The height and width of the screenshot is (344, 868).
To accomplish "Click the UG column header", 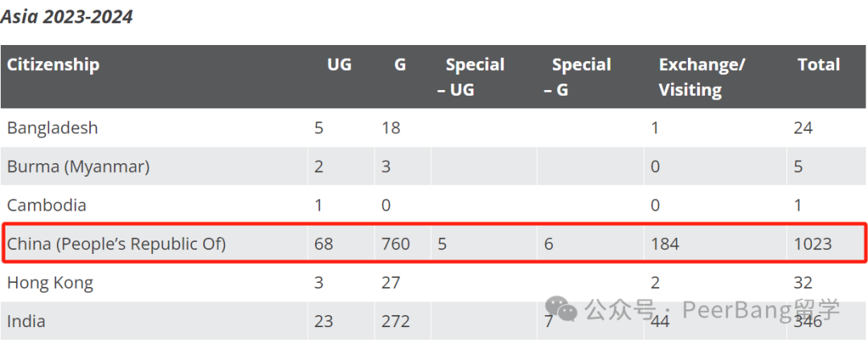I will coord(339,65).
